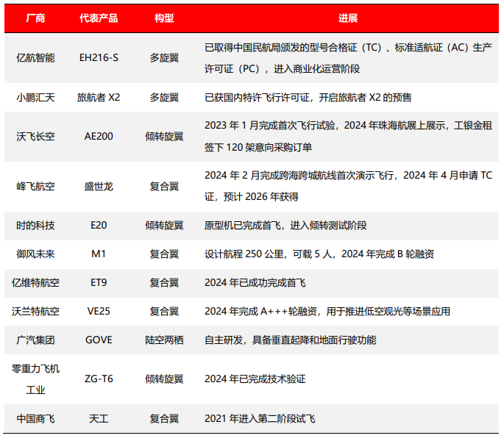Select the 零重力飞机工业 manufacturer cell
This screenshot has width=504, height=441.
[x=35, y=379]
